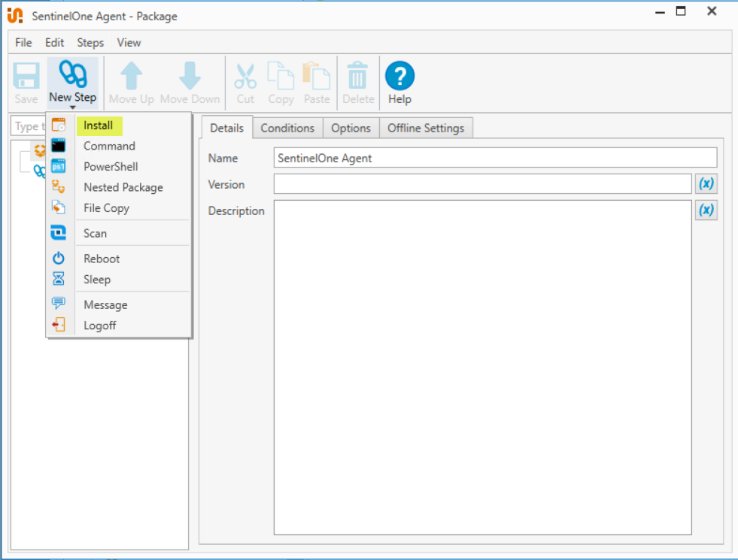This screenshot has height=560, width=738.
Task: Switch to the Conditions tab
Action: [x=287, y=128]
